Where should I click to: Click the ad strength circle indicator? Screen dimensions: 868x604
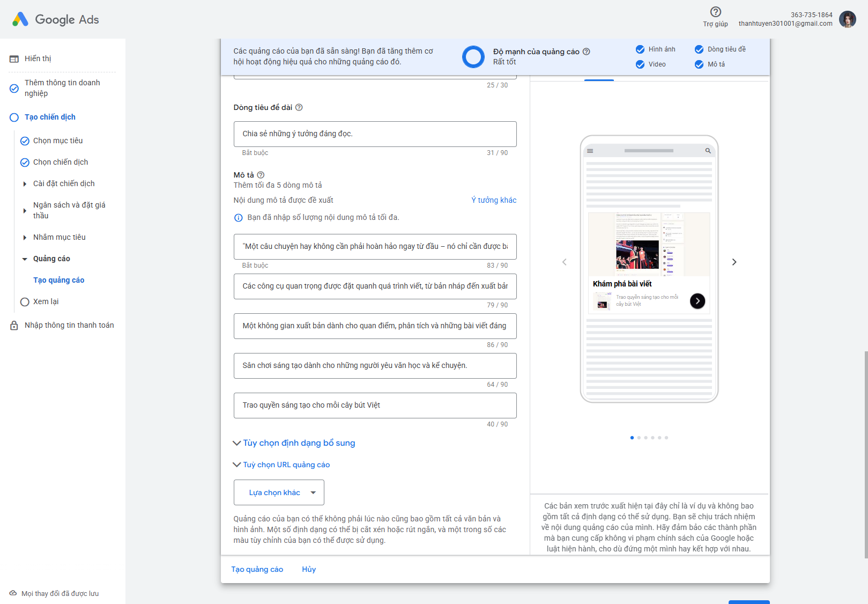(x=473, y=56)
